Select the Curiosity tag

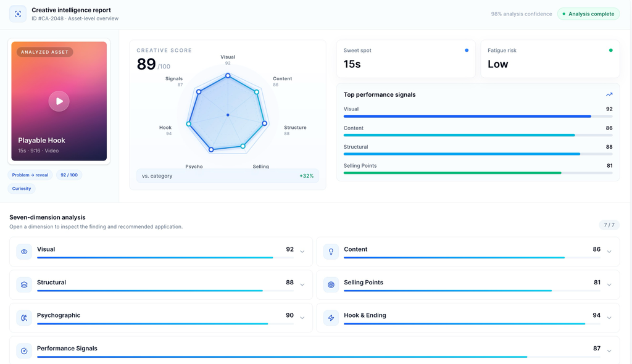click(x=22, y=189)
